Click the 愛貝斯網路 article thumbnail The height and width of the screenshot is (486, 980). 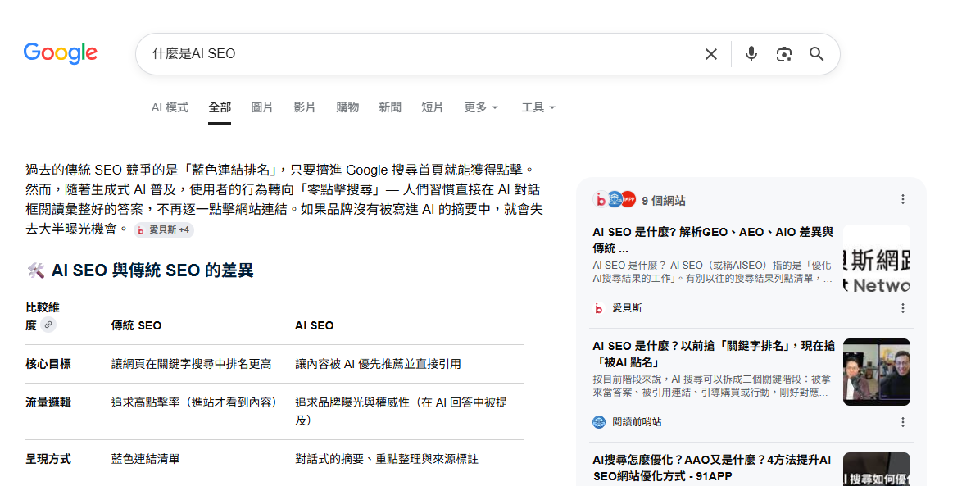(876, 259)
